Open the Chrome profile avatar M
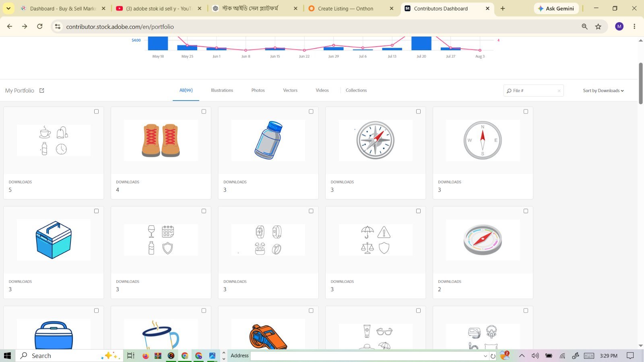Image resolution: width=644 pixels, height=362 pixels. pos(619,27)
